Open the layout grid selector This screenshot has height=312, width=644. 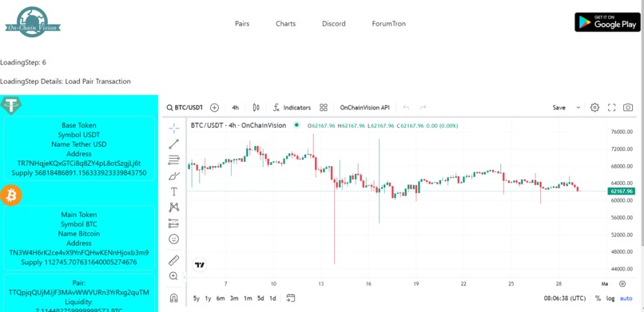[x=324, y=108]
